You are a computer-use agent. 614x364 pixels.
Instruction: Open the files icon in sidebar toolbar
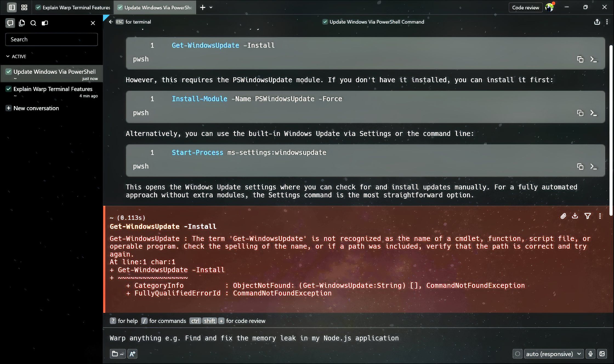click(x=22, y=23)
